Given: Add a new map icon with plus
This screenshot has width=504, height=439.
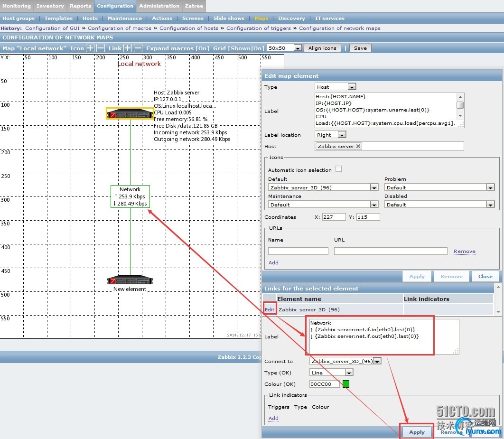Looking at the screenshot, I should (x=90, y=48).
